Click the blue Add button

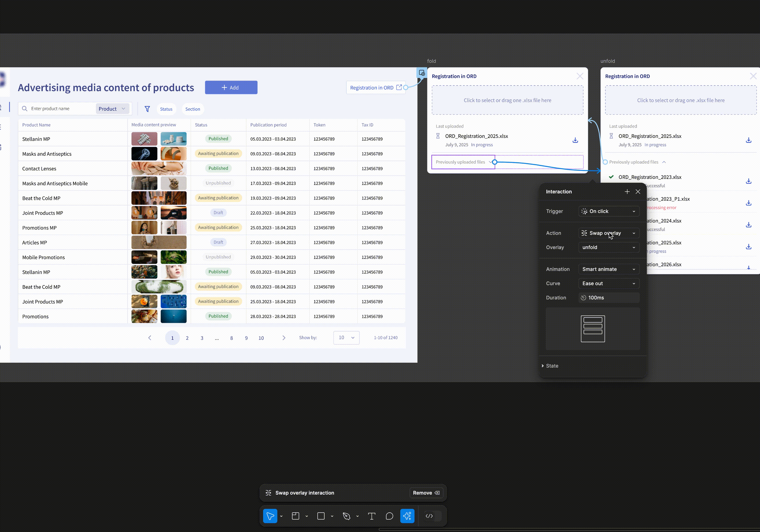click(x=231, y=88)
